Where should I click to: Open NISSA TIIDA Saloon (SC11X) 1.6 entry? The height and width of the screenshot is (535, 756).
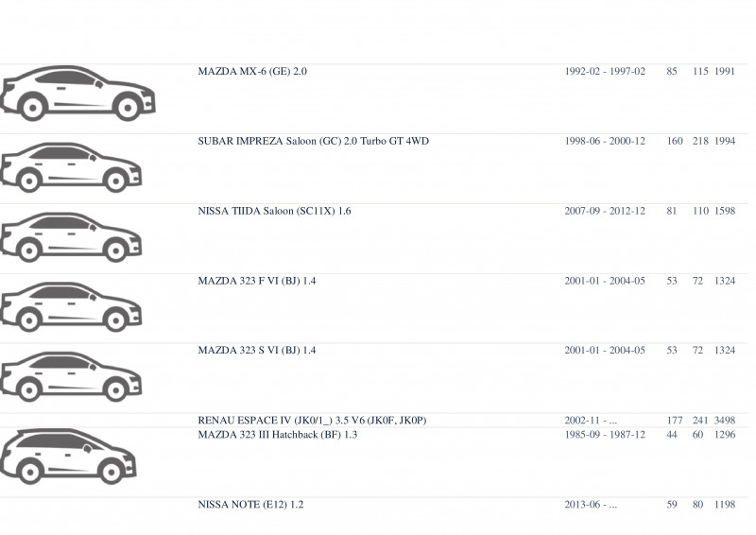pyautogui.click(x=274, y=212)
